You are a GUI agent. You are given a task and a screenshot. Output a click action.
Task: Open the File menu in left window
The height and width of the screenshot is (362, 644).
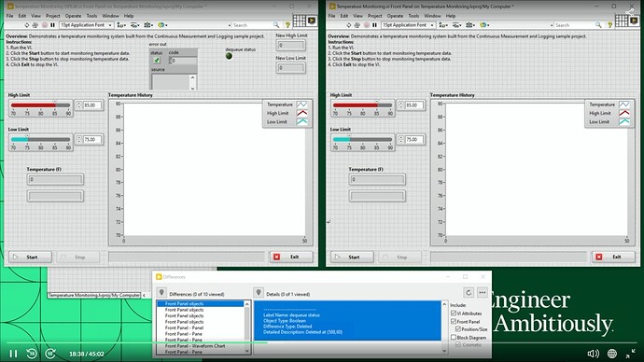point(9,16)
